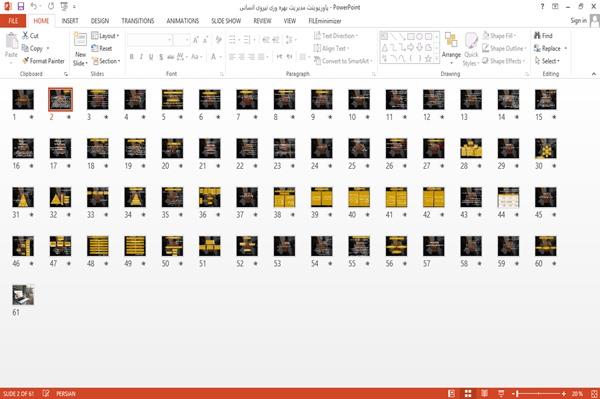Open the Font size combo box
Image resolution: width=600 pixels, height=399 pixels.
point(181,40)
